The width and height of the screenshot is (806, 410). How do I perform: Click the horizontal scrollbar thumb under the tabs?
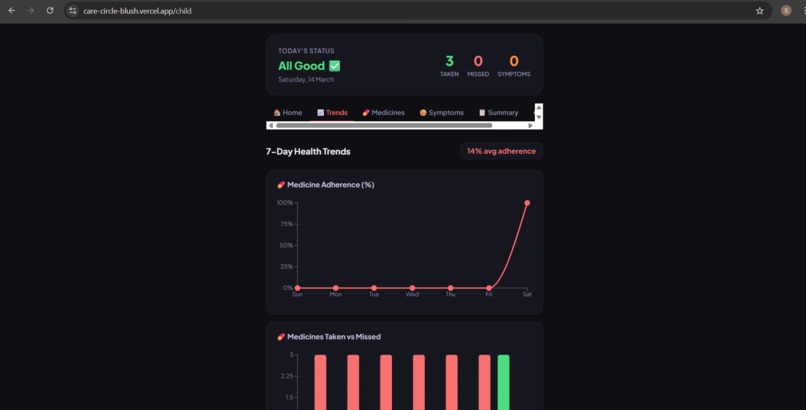tap(384, 125)
